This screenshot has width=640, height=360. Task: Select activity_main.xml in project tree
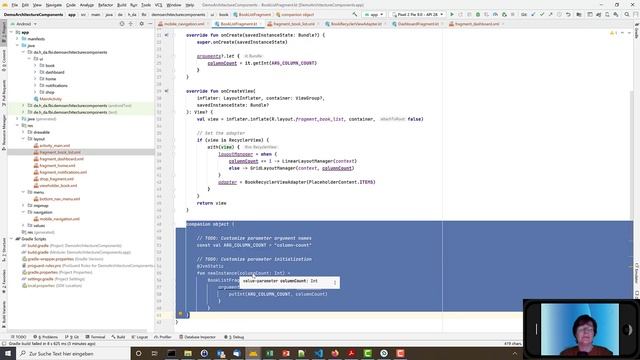[x=54, y=146]
